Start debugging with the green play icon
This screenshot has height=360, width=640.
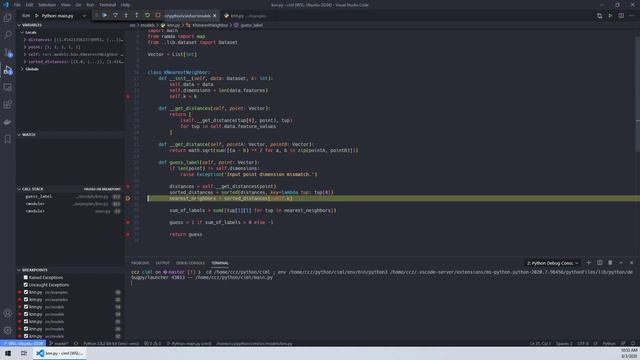pyautogui.click(x=37, y=16)
